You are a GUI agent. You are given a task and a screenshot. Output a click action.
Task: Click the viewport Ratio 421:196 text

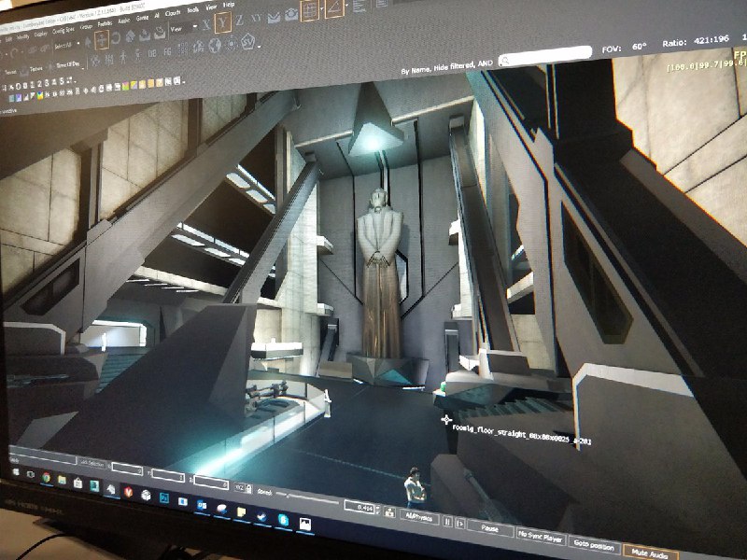point(696,41)
